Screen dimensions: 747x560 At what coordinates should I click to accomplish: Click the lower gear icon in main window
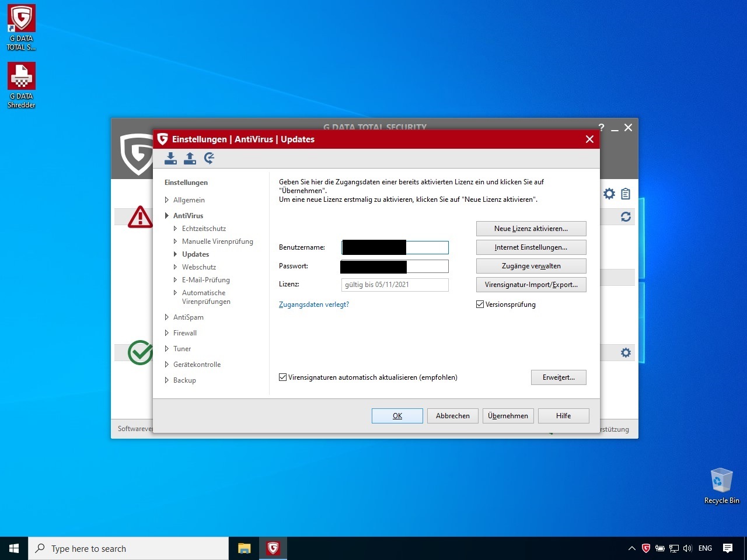[626, 353]
